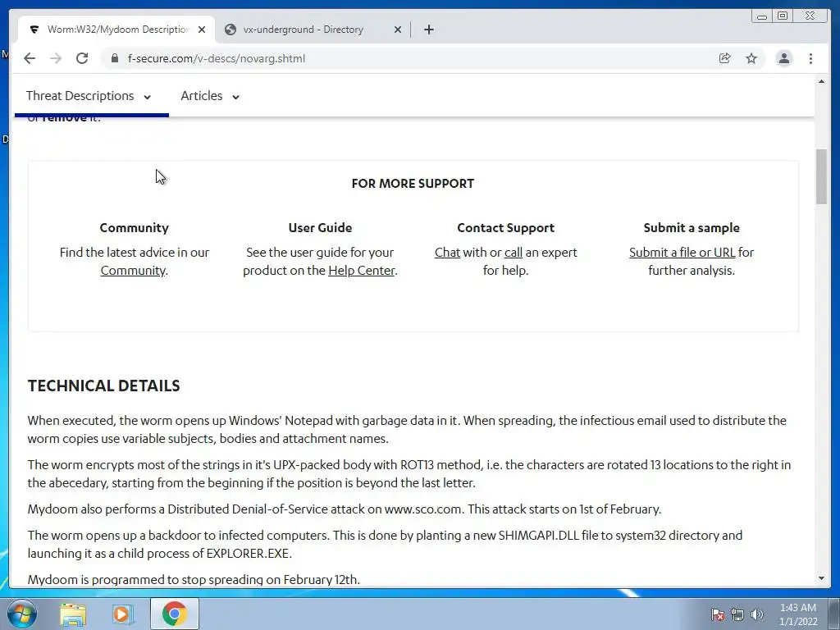Click the scroll down arrow
This screenshot has height=630, width=840.
(821, 578)
